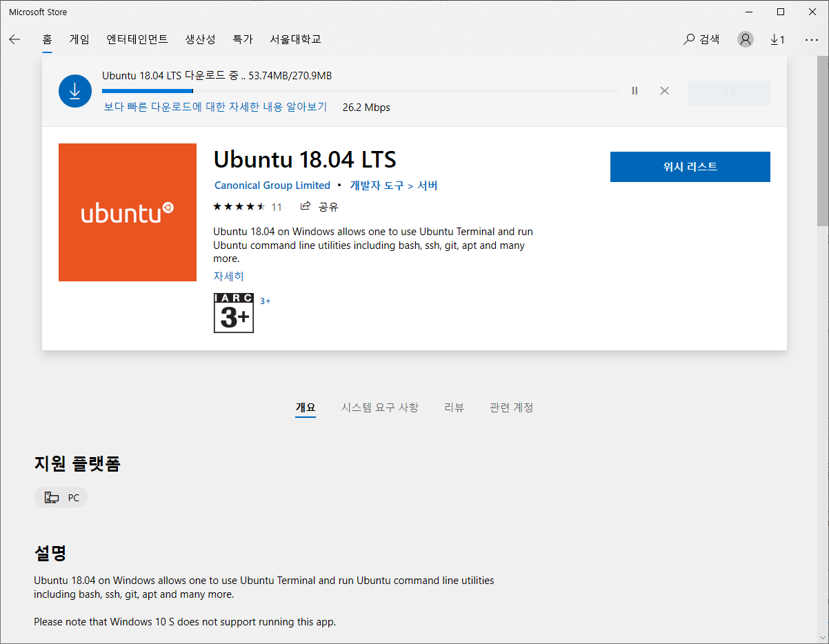
Task: Open the 특가 tab
Action: (x=243, y=39)
